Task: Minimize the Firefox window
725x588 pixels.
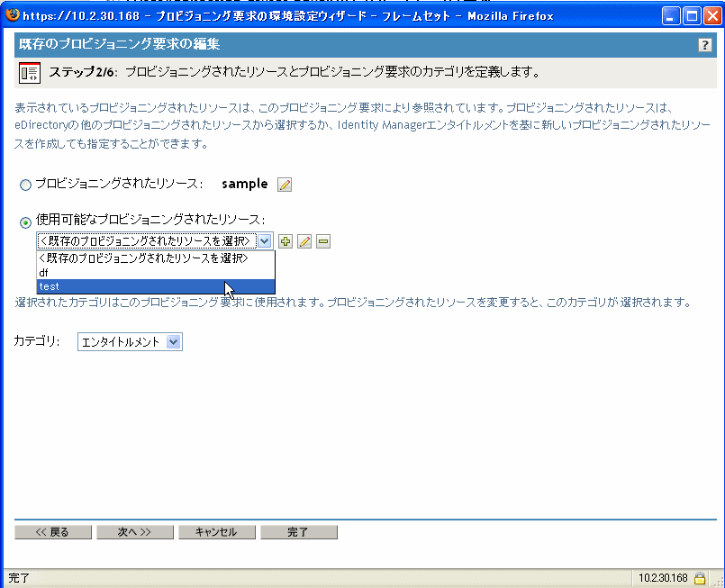Action: (671, 16)
